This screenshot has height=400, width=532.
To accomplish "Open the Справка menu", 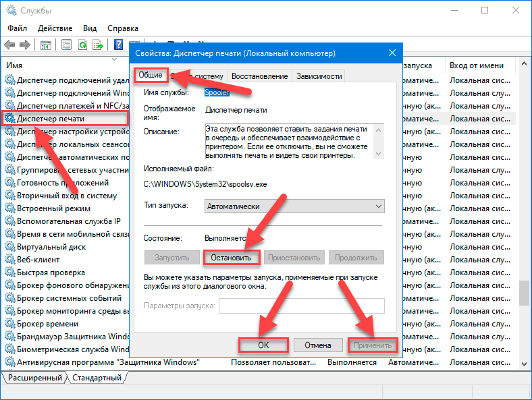I will pos(123,28).
